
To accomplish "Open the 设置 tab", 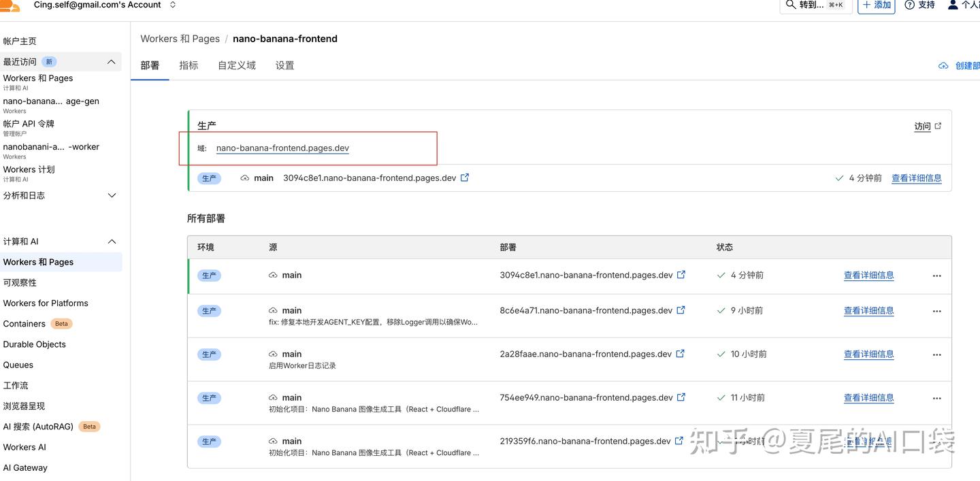I will pos(284,65).
